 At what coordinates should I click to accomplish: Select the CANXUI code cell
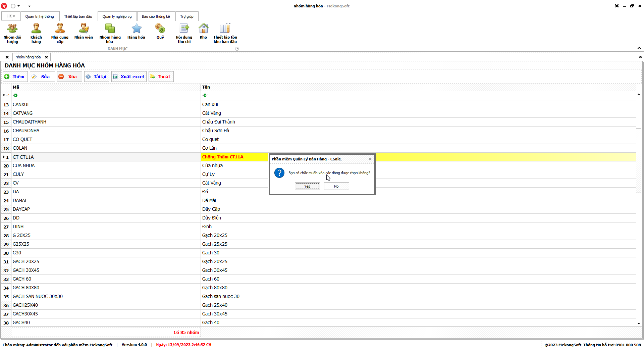pyautogui.click(x=106, y=105)
